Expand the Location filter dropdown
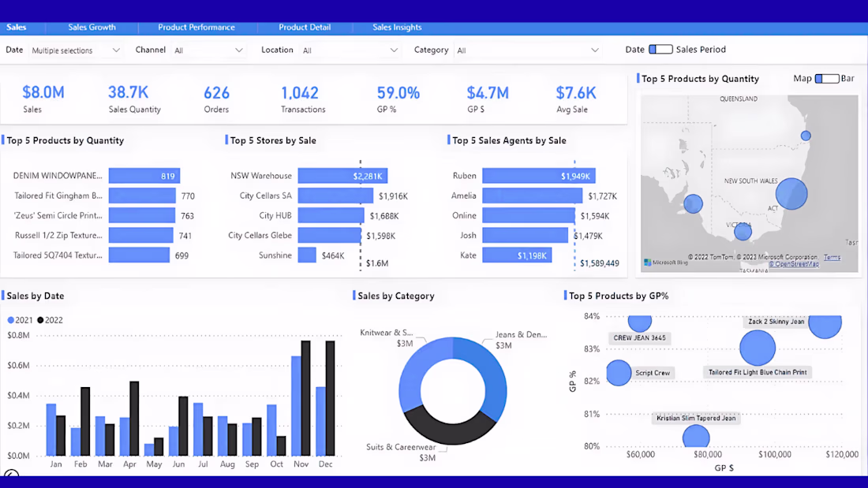Image resolution: width=868 pixels, height=488 pixels. coord(350,50)
